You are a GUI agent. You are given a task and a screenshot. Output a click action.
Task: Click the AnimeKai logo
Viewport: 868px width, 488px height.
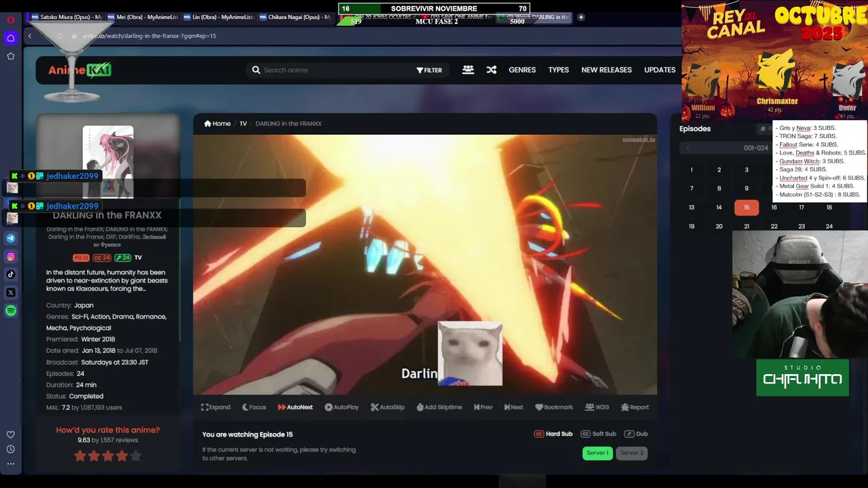(80, 70)
